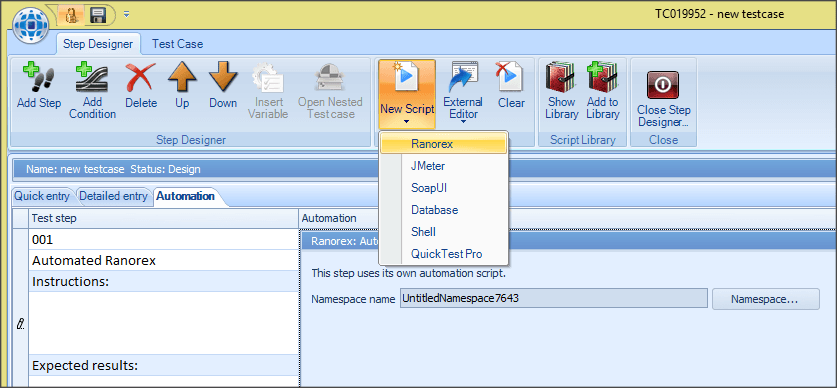Open the Test Case ribbon tab
837x388 pixels.
[177, 44]
